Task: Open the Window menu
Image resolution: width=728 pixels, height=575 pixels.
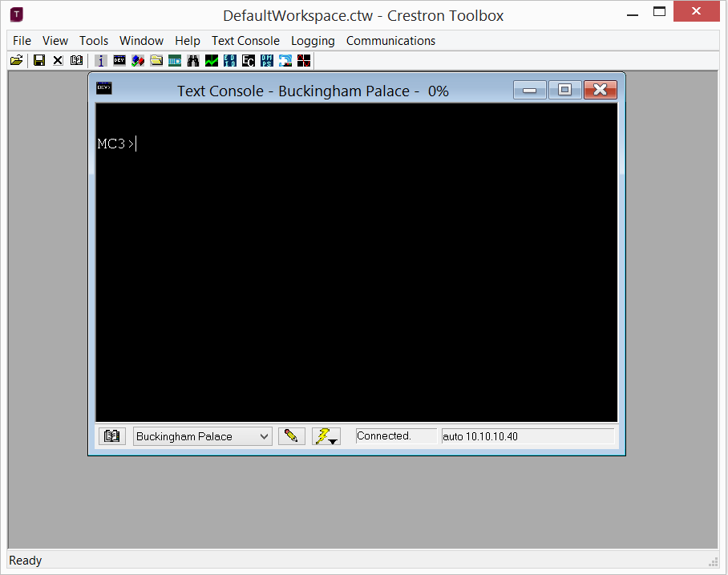Action: click(142, 41)
